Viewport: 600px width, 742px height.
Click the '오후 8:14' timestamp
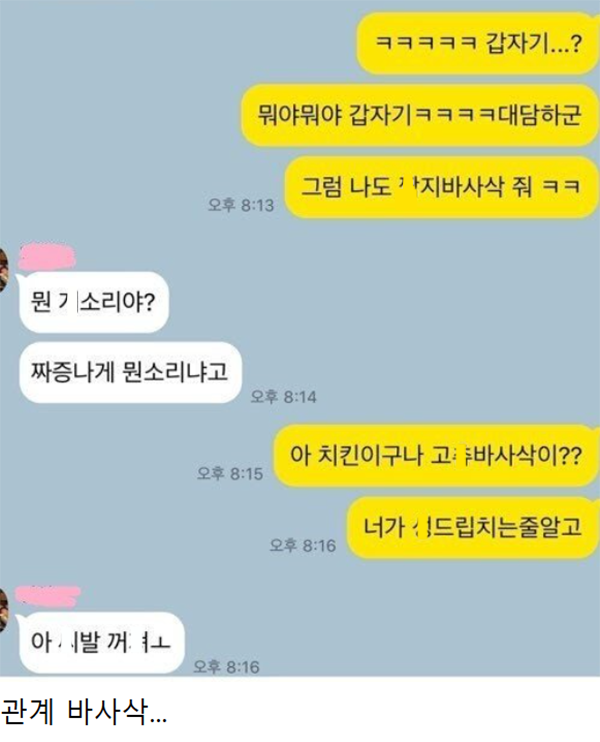283,396
